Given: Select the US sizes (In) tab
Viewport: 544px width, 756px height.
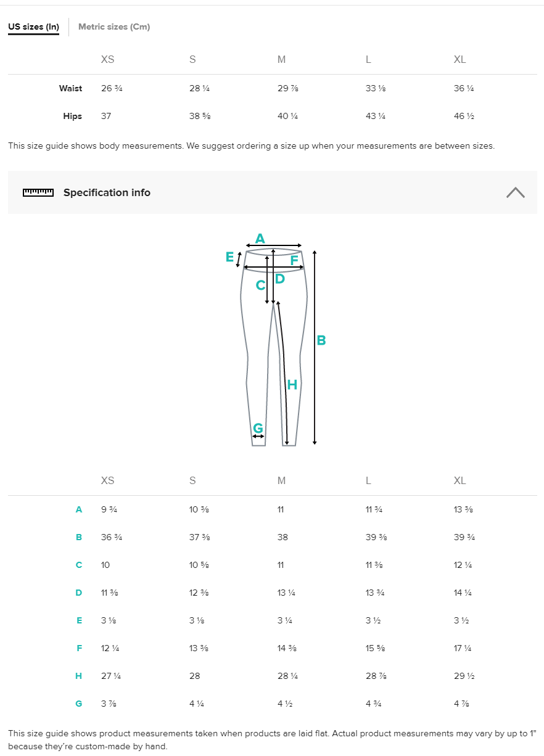Looking at the screenshot, I should tap(33, 27).
